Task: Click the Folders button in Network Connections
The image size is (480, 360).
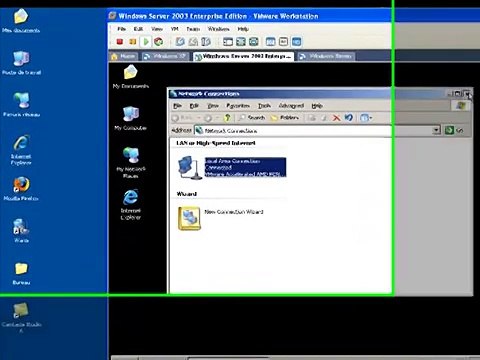Action: pyautogui.click(x=284, y=118)
